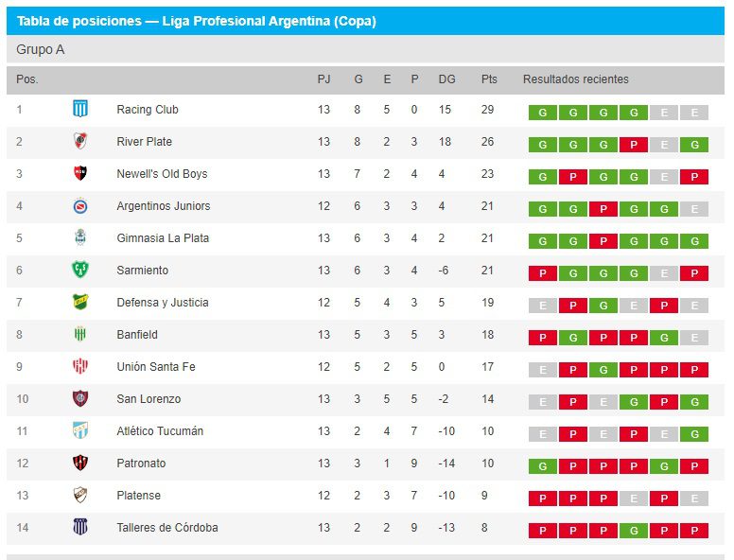
Task: Open the Platense team link
Action: coord(138,496)
